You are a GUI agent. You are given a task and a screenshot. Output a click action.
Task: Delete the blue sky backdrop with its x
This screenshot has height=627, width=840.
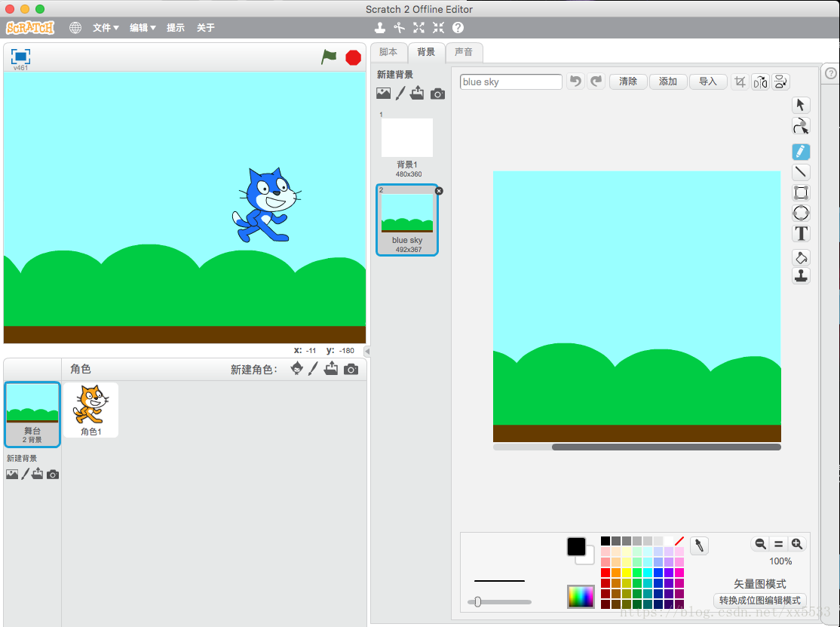click(x=439, y=191)
